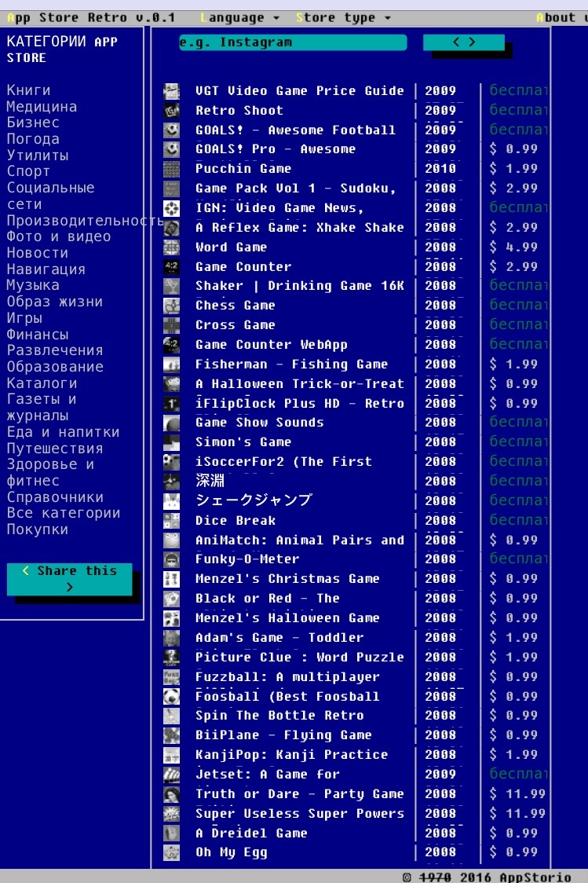This screenshot has width=588, height=883.
Task: Click the Retro Shoot app icon
Action: (x=171, y=111)
